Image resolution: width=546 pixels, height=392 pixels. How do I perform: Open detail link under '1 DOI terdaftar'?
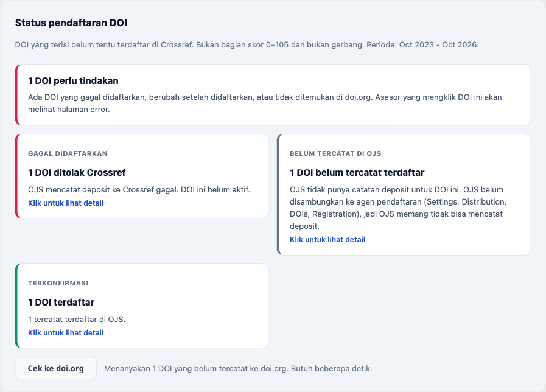66,332
